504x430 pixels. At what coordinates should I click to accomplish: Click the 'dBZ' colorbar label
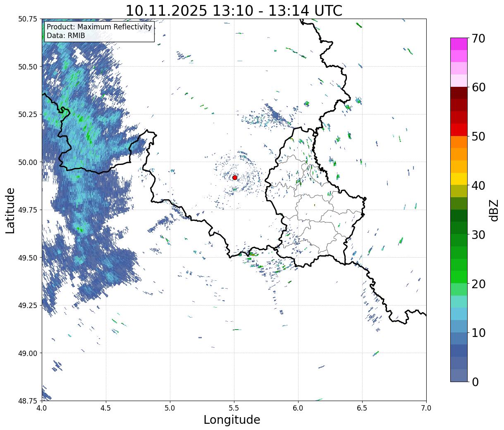pyautogui.click(x=493, y=210)
